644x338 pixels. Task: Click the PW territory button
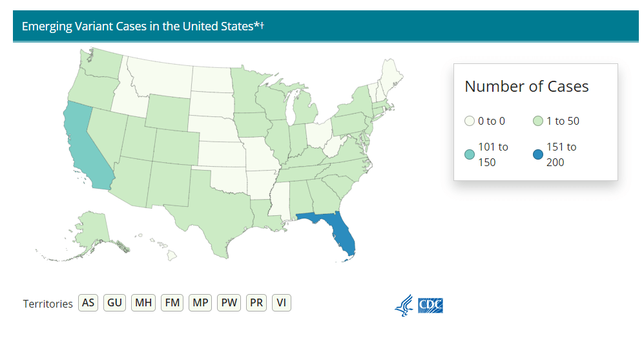(229, 302)
